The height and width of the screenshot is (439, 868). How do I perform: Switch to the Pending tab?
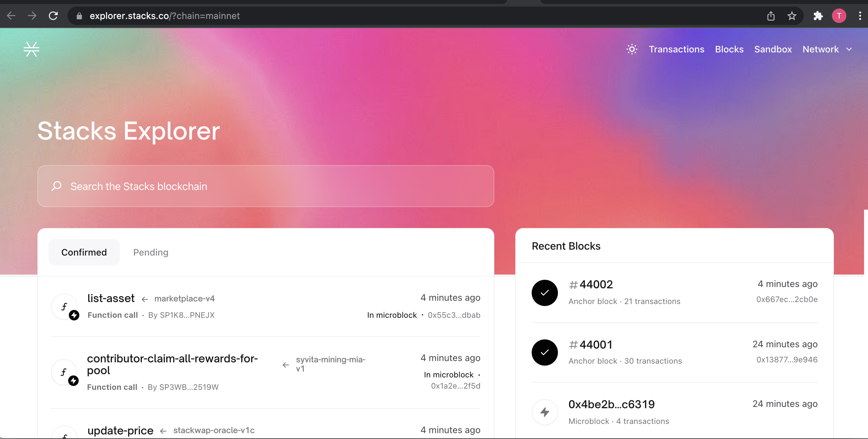tap(150, 252)
